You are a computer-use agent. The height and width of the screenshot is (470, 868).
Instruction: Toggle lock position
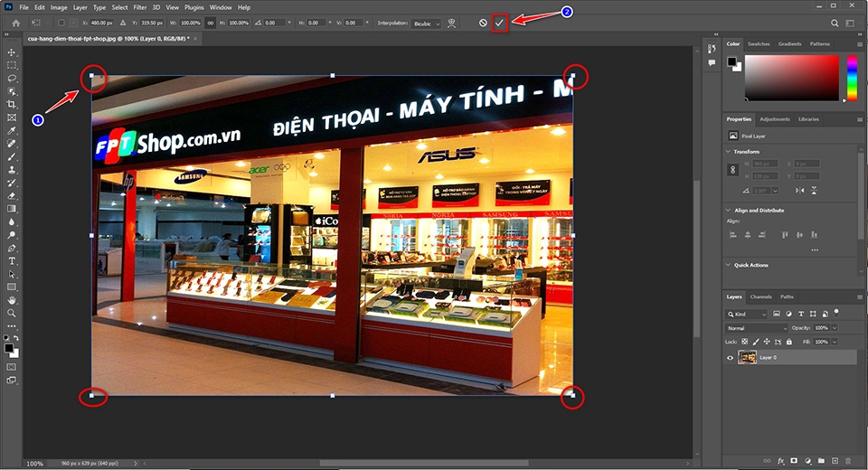click(767, 342)
